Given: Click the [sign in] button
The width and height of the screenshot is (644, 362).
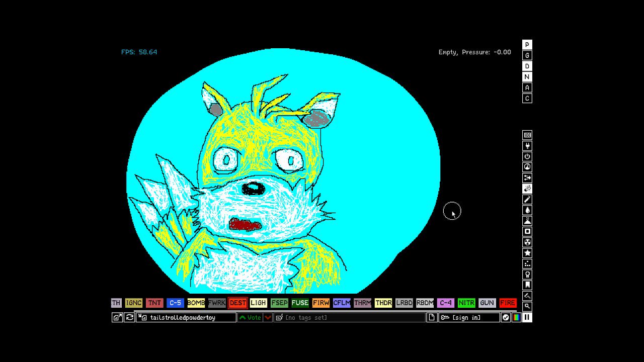Looking at the screenshot, I should (x=469, y=317).
